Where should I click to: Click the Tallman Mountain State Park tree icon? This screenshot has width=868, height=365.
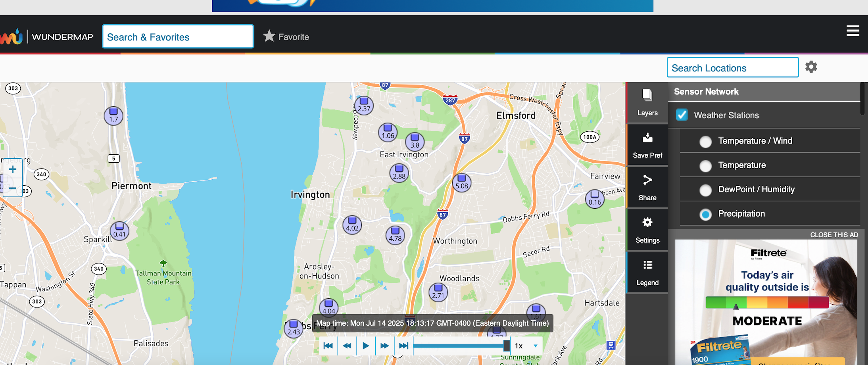163,263
